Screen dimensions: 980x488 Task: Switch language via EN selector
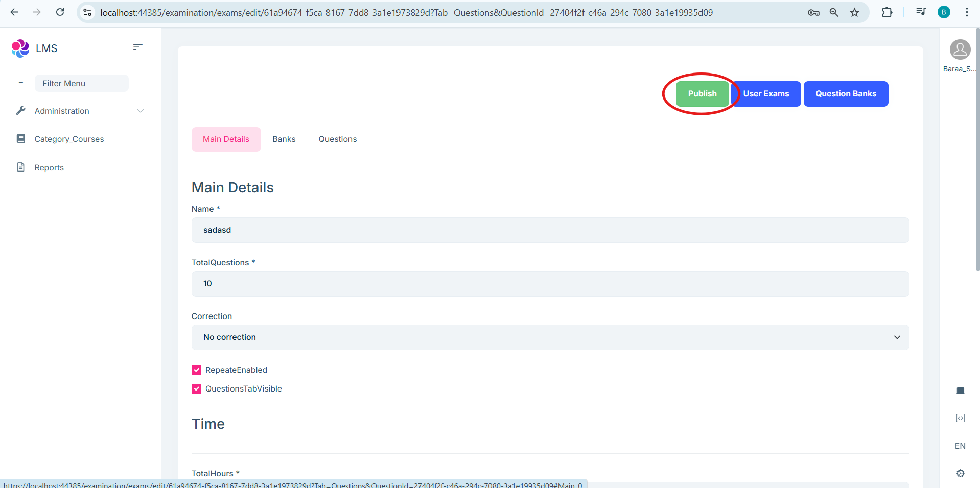pos(960,446)
